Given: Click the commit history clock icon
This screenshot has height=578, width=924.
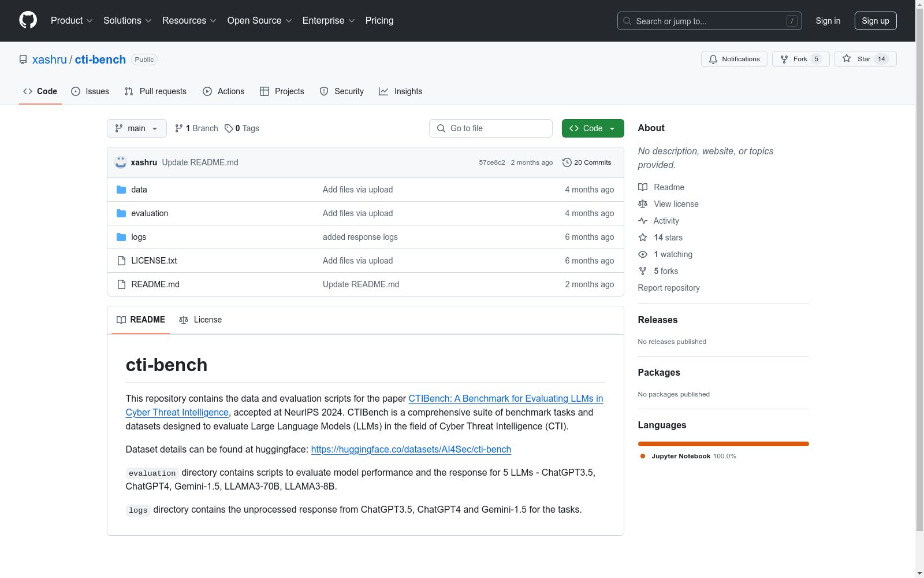Looking at the screenshot, I should (x=567, y=162).
